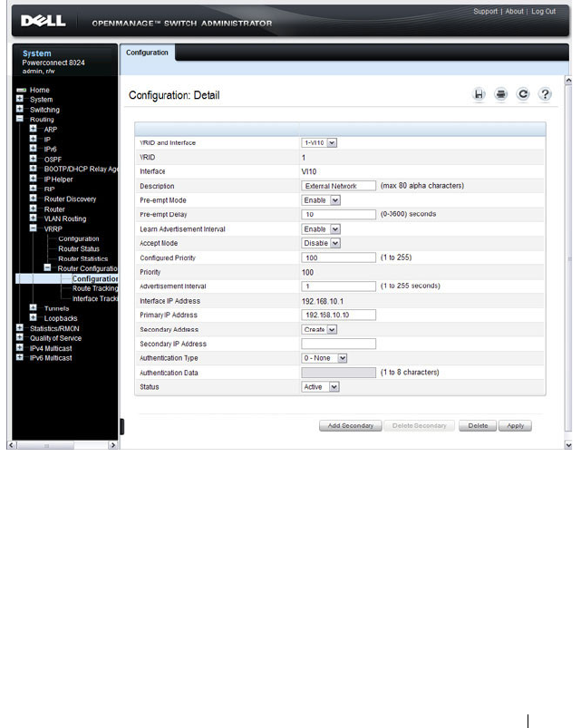Viewport: 581px width, 728px height.
Task: Expand the System tree node
Action: [20, 99]
